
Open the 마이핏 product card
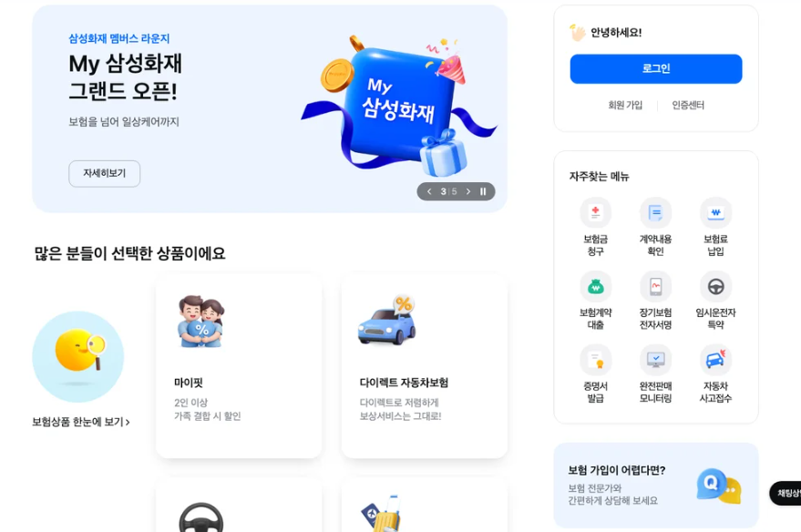coord(239,365)
